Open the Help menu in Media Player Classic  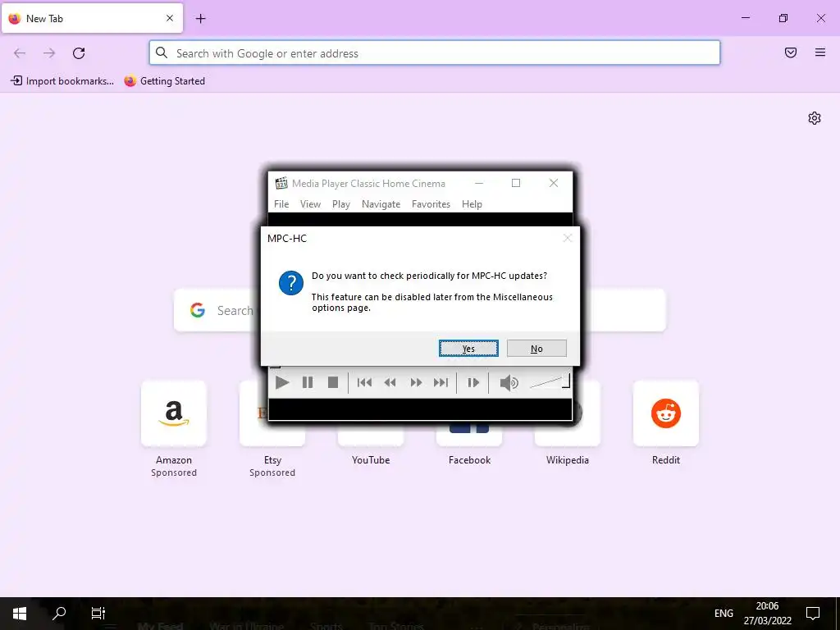click(x=472, y=204)
